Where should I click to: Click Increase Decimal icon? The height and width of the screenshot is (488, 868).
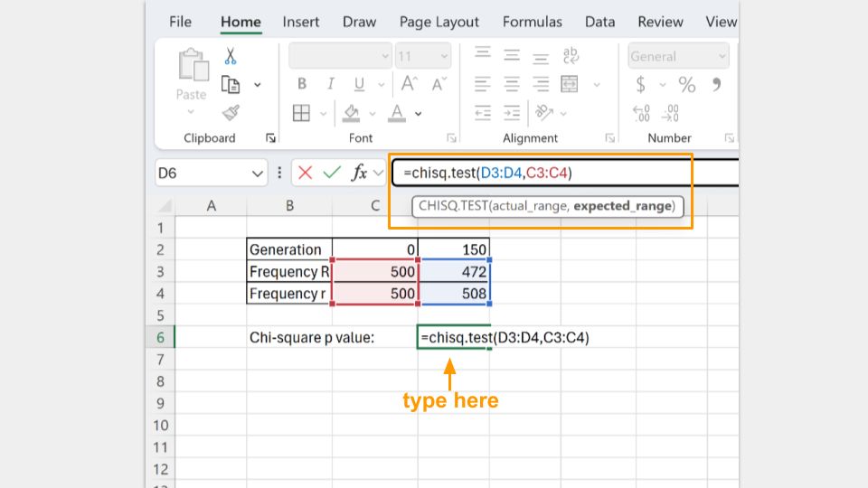tap(641, 113)
